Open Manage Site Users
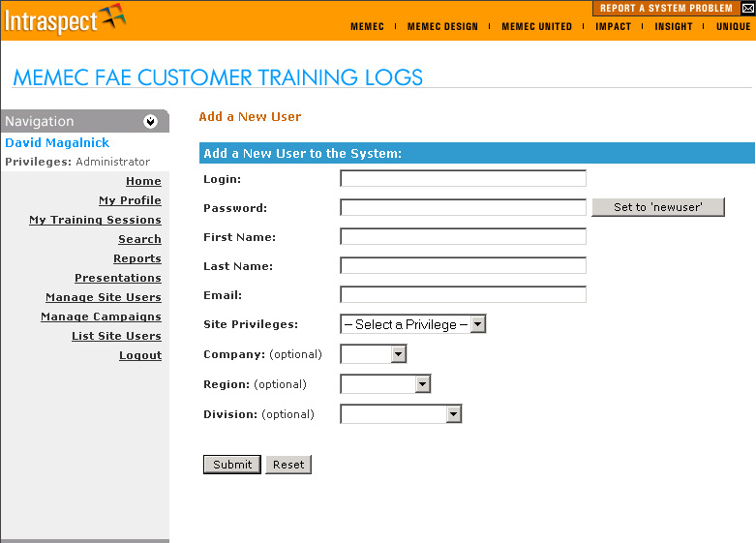This screenshot has height=543, width=756. [104, 297]
